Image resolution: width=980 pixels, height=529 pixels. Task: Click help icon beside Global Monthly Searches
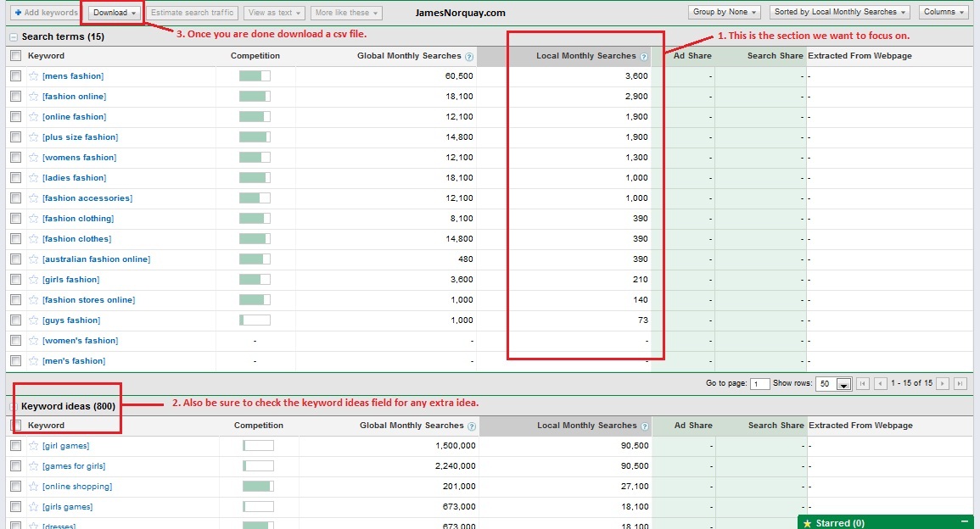469,57
